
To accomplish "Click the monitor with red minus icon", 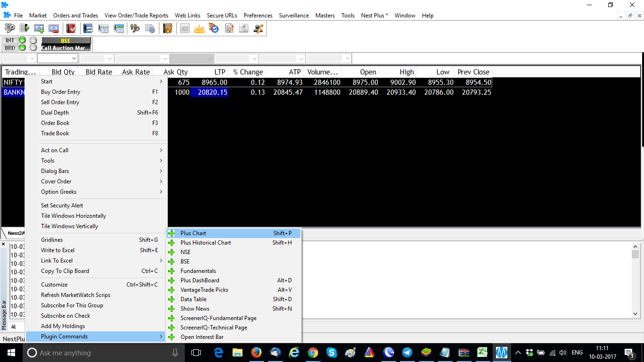I will [54, 28].
